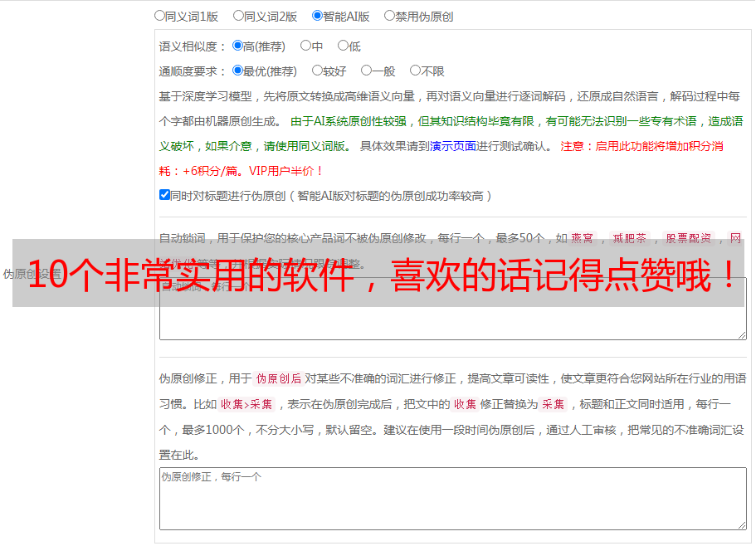Click the 股票配资 example keyword tag
Viewport: 756px width, 546px height.
(x=689, y=238)
